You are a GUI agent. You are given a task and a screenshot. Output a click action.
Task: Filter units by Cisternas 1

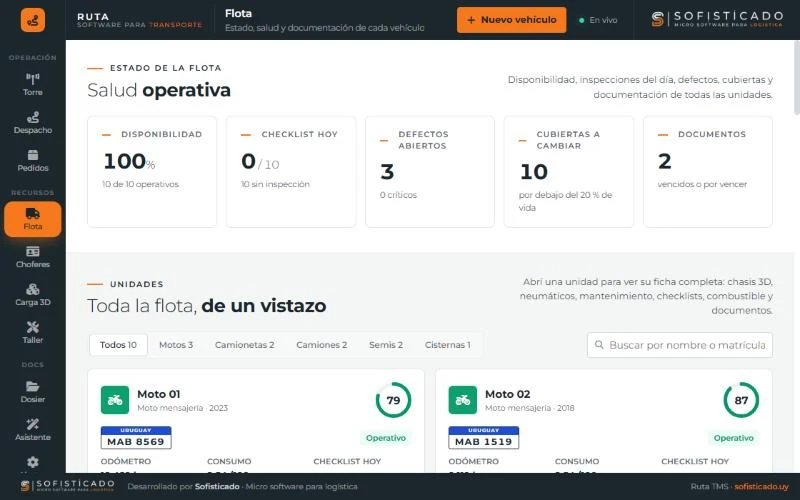pos(447,345)
